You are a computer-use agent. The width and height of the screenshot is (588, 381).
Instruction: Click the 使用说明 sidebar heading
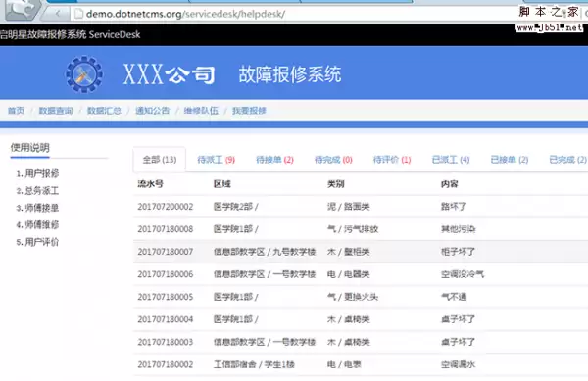(30, 148)
